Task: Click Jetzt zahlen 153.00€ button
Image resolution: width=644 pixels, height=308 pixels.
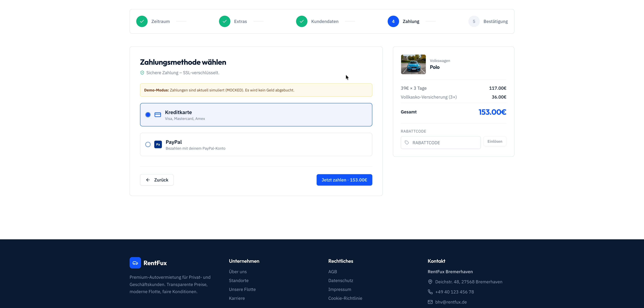Action: (344, 180)
